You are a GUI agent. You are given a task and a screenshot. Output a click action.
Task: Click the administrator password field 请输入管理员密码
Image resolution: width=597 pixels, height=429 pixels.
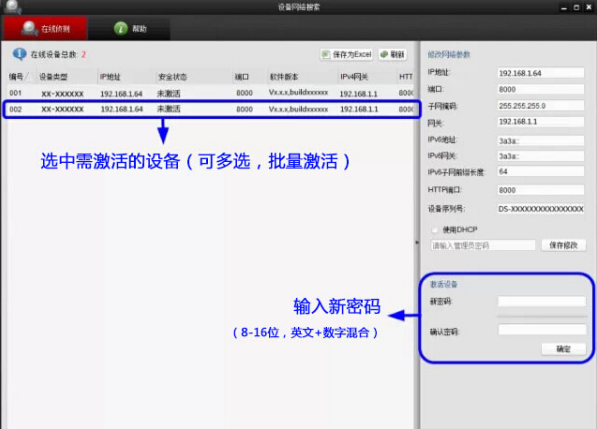[483, 245]
